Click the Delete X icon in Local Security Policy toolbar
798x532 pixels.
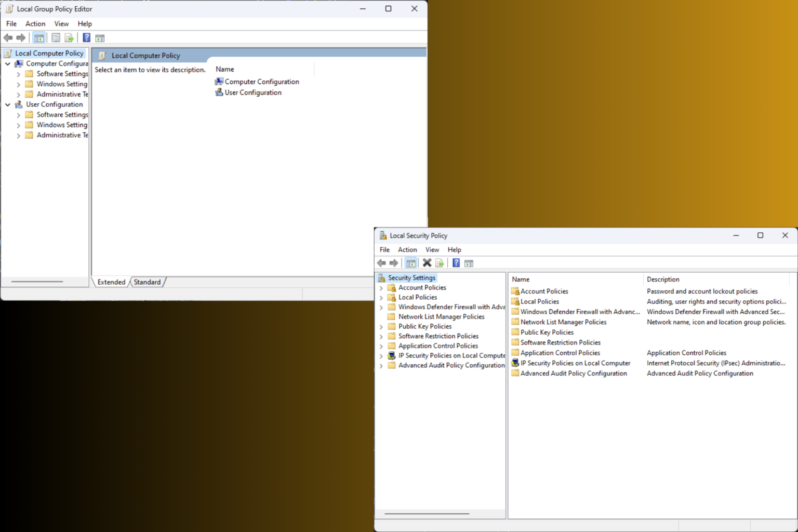[x=427, y=263]
